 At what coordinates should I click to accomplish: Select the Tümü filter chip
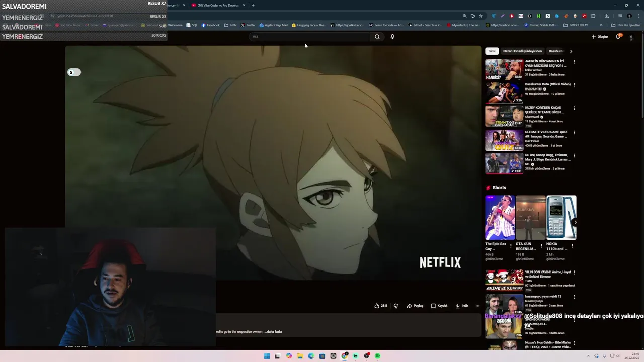click(492, 51)
